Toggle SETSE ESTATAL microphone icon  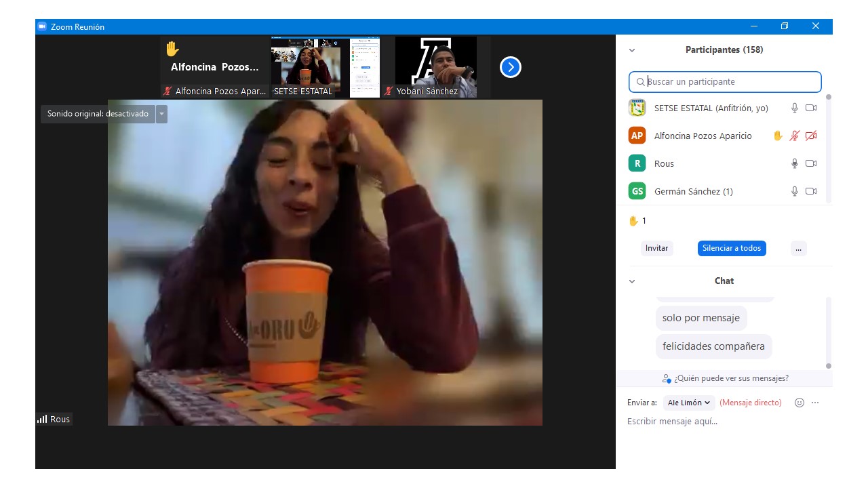click(795, 108)
